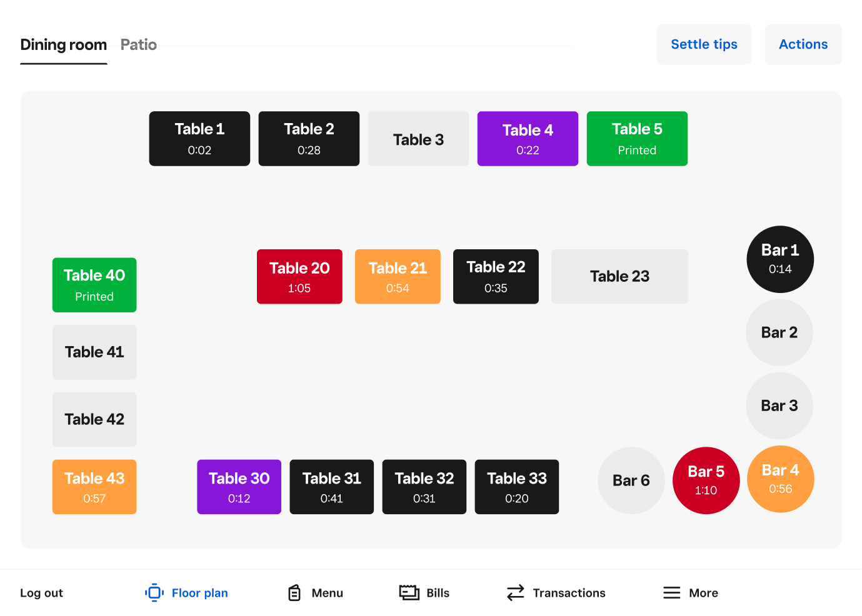This screenshot has height=616, width=862.
Task: Open the black Bar 1 seat
Action: (x=780, y=259)
